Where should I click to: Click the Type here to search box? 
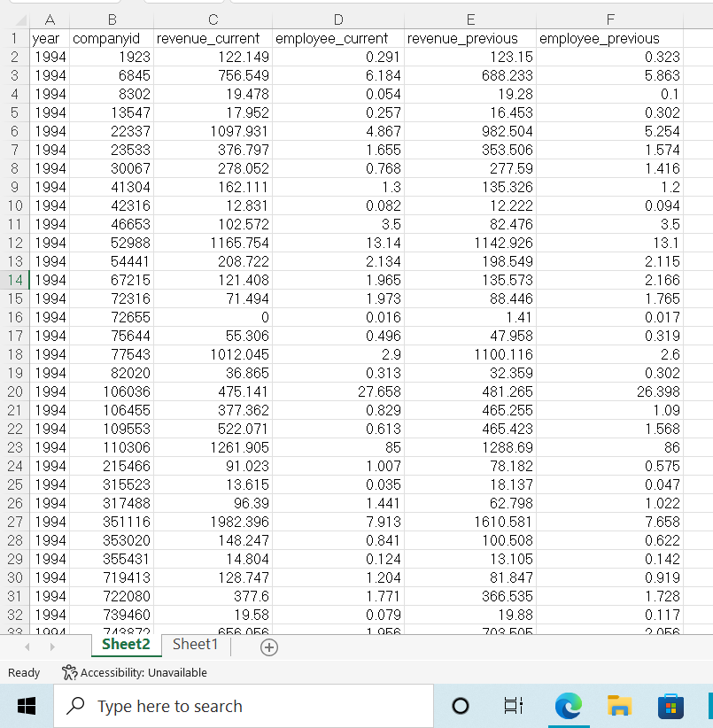click(x=244, y=706)
